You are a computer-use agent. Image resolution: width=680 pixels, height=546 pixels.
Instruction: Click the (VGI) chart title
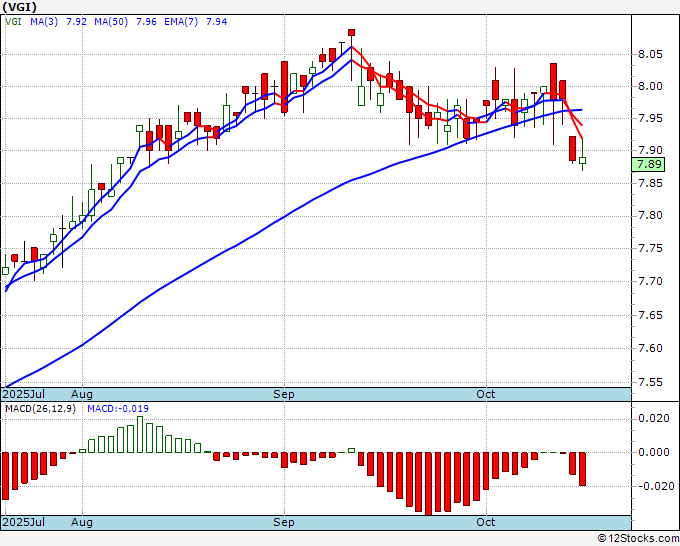click(20, 7)
